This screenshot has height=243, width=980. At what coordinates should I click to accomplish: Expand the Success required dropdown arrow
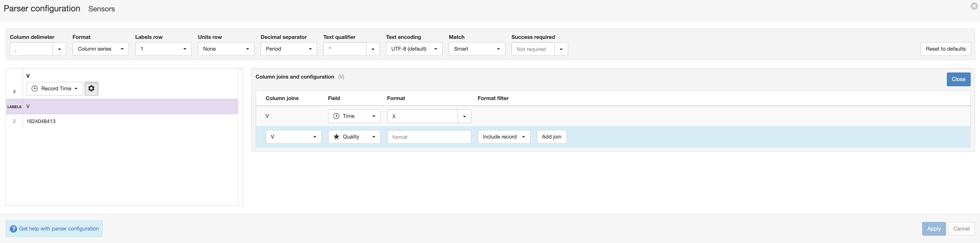[x=561, y=49]
